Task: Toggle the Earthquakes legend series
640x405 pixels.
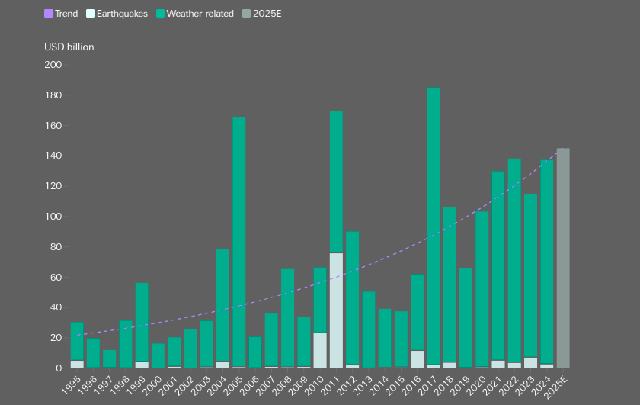Action: 117,13
